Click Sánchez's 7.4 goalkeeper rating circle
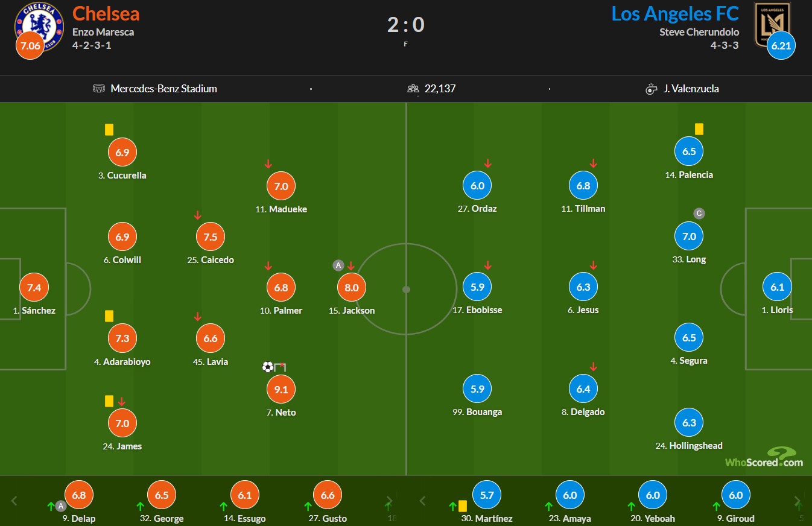This screenshot has height=526, width=812. 34,288
